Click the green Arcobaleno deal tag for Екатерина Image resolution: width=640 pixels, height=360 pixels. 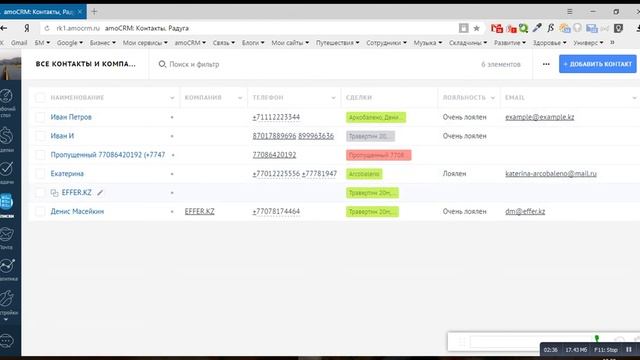click(x=364, y=174)
